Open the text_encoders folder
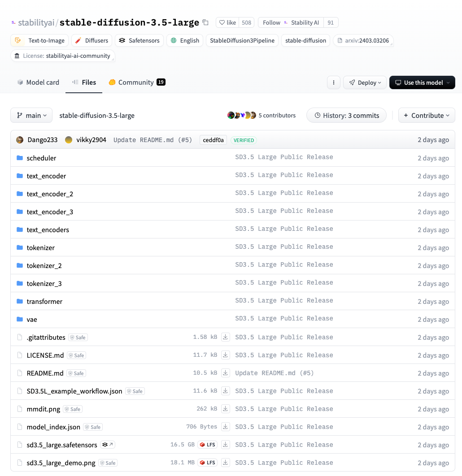The height and width of the screenshot is (476, 462). (x=48, y=229)
